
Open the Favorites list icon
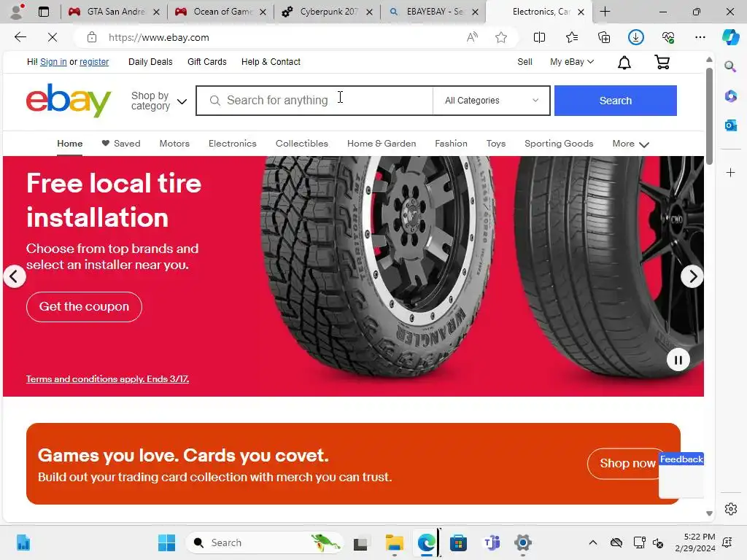(x=572, y=37)
